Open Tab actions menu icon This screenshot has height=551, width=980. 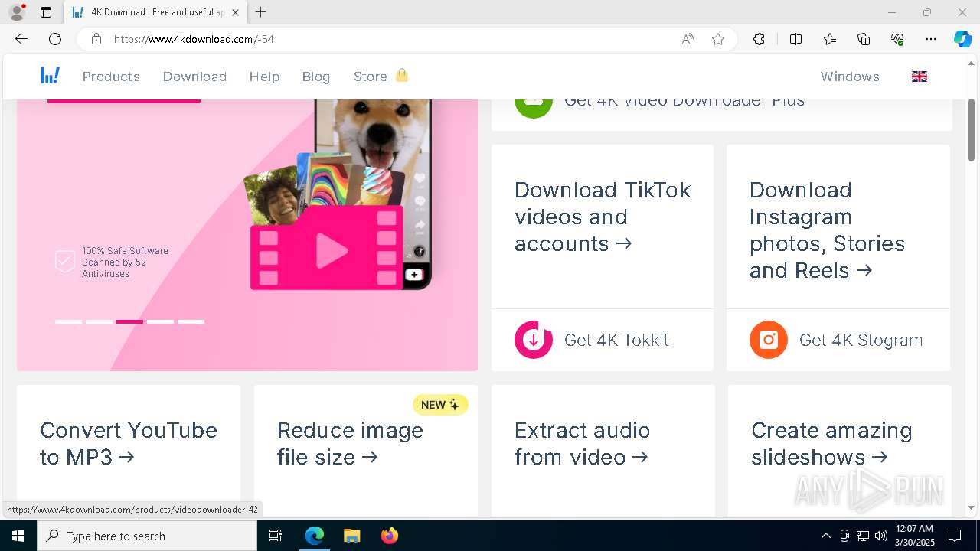pos(46,12)
